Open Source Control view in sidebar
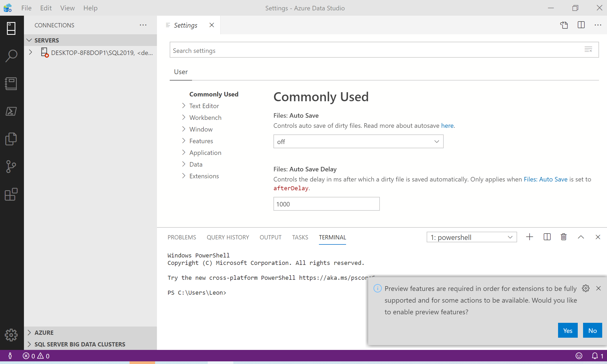Screen dimensions: 607x364 (x=11, y=167)
